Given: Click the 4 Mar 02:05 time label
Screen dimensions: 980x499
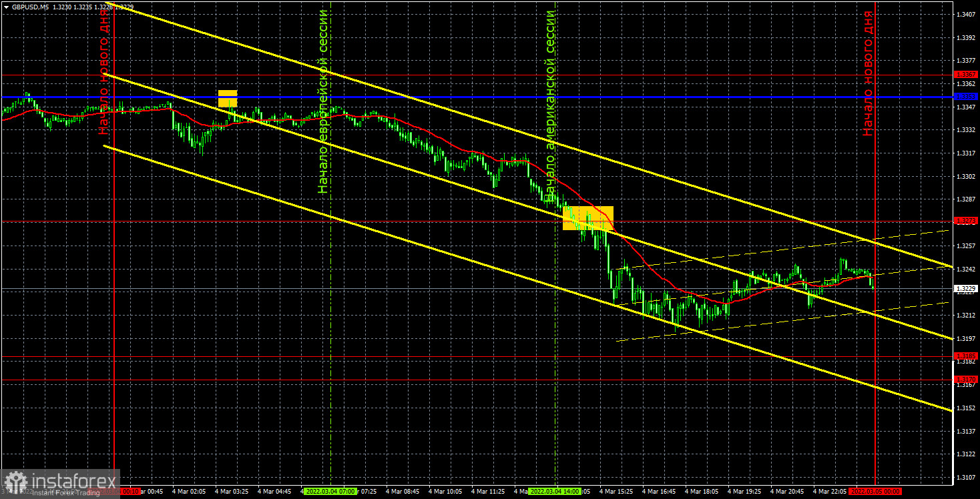Looking at the screenshot, I should click(x=189, y=491).
